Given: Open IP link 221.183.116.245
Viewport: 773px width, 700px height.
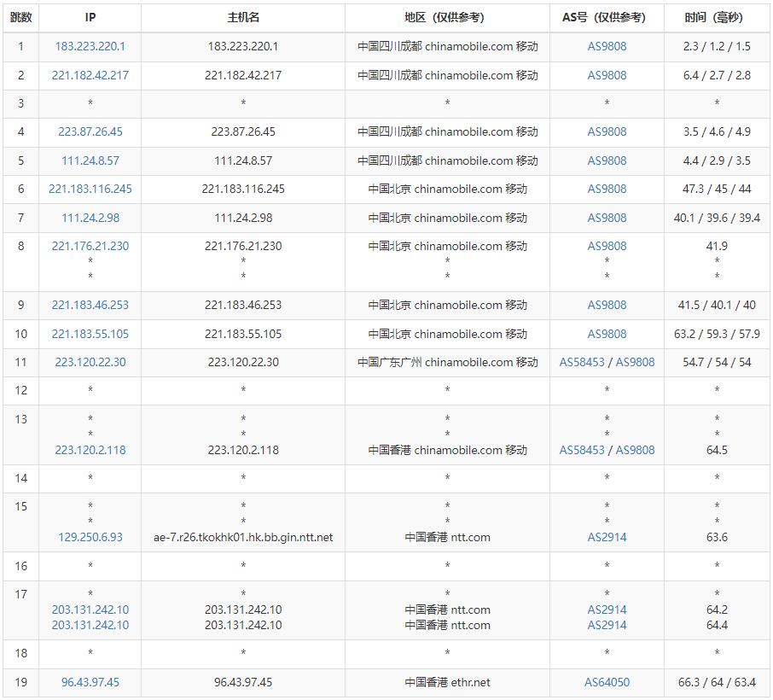Looking at the screenshot, I should click(90, 189).
